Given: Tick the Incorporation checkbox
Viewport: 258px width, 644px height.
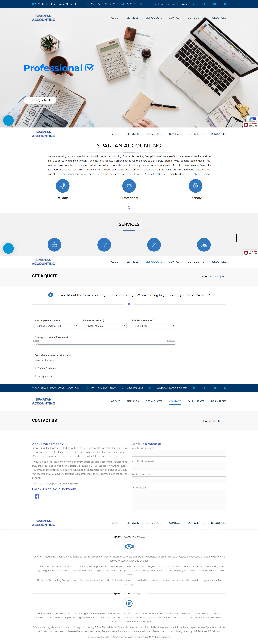Looking at the screenshot, I should (x=36, y=377).
